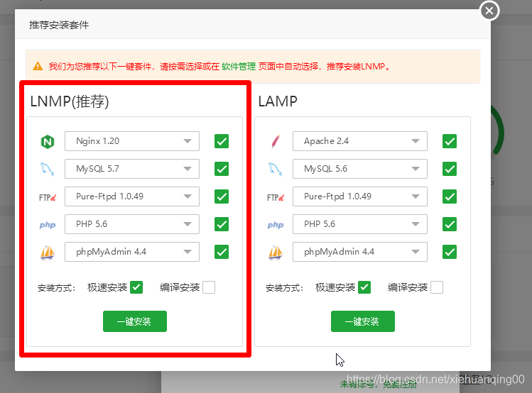Click 安装方式 label in LAMP panel

click(x=284, y=288)
